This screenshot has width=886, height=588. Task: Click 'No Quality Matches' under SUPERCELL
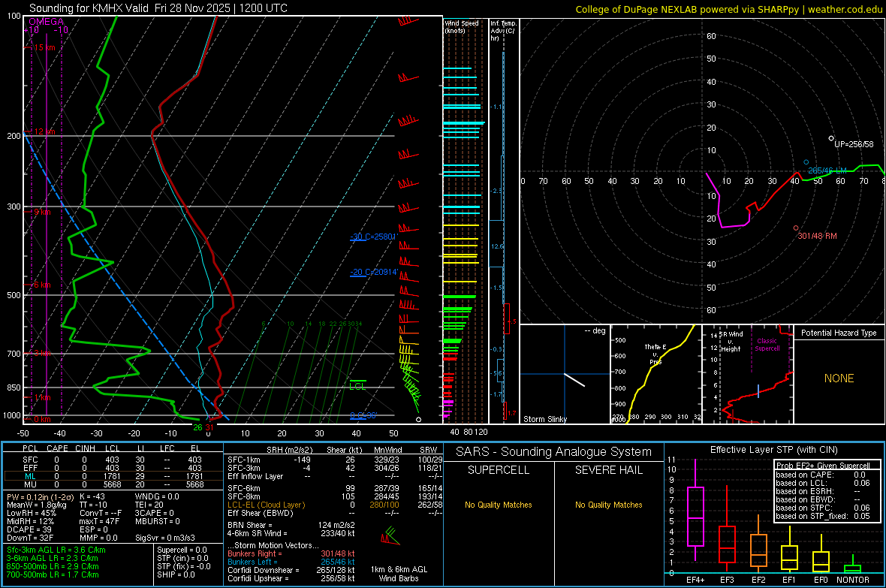pyautogui.click(x=499, y=505)
